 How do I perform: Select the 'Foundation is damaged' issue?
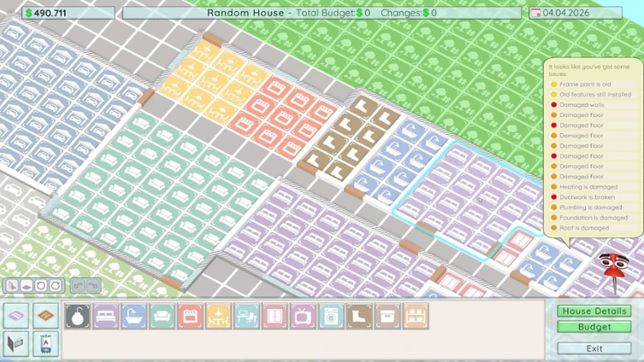point(594,218)
